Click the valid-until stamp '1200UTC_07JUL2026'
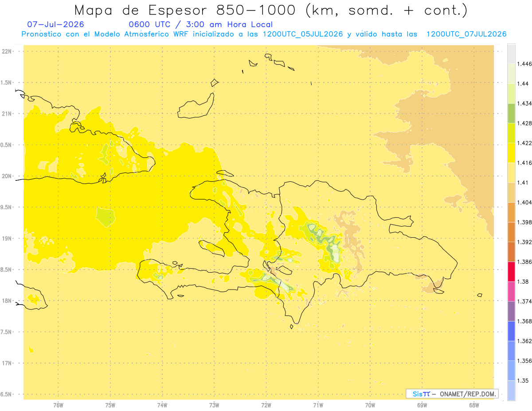Screen dimensions: 532x411 [x=466, y=34]
